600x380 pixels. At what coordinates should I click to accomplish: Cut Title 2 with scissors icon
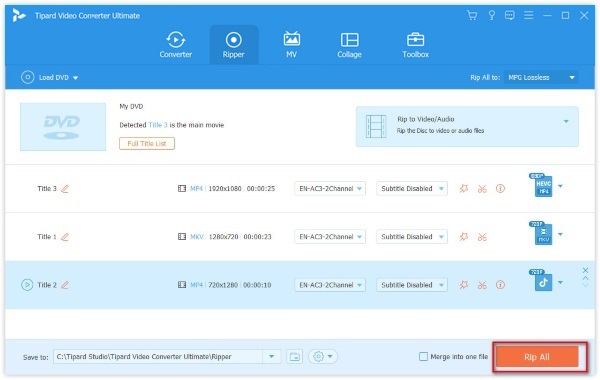tap(482, 285)
